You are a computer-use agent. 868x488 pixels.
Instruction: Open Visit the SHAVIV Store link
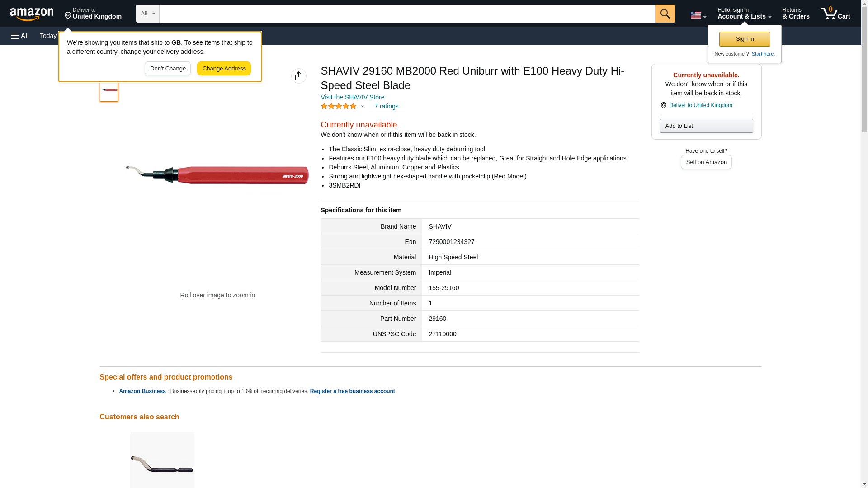[x=352, y=97]
